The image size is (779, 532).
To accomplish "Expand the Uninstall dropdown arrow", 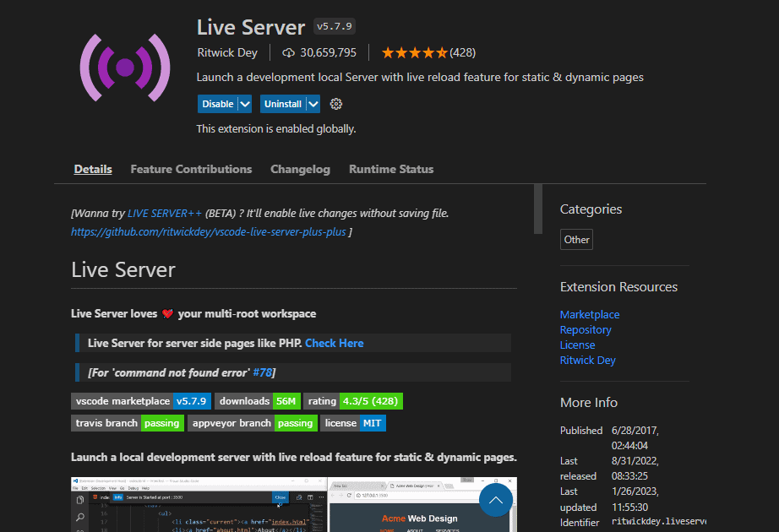I will 313,104.
